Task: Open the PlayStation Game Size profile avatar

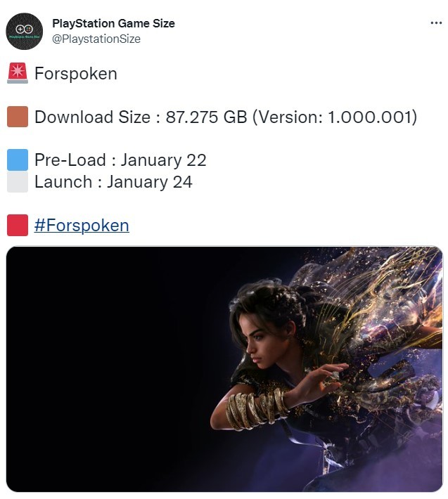Action: pos(24,31)
